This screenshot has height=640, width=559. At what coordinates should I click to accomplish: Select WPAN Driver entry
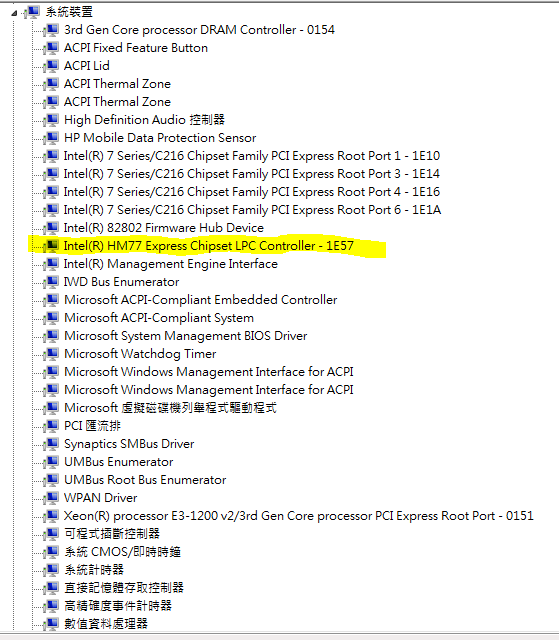pyautogui.click(x=100, y=498)
